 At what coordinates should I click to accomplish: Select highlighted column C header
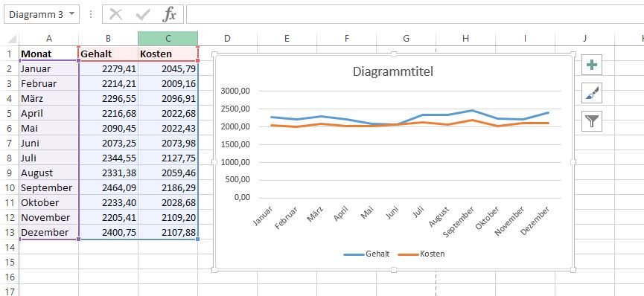168,39
